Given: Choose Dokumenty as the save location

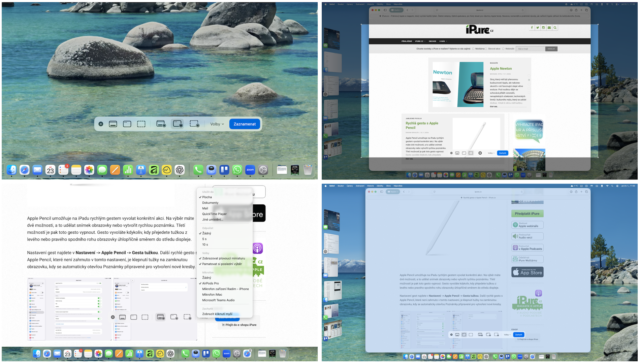Looking at the screenshot, I should 210,203.
